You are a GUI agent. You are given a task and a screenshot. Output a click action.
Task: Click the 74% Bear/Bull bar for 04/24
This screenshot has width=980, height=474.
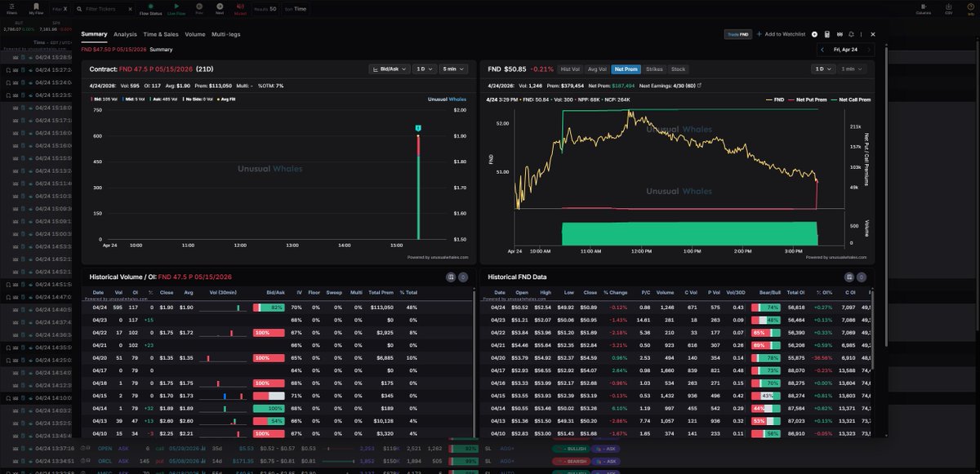[766, 308]
